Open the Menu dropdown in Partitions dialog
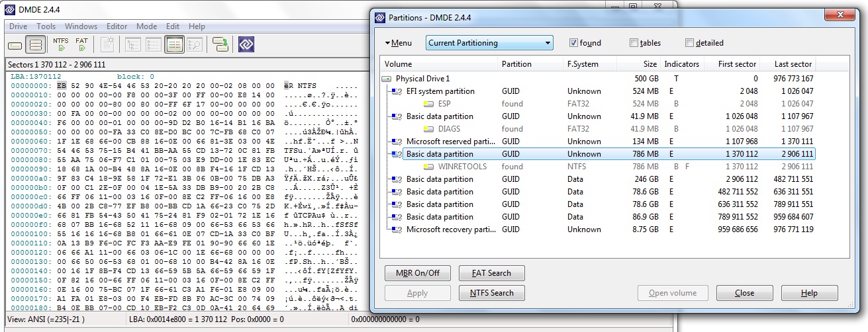This screenshot has height=332, width=868. [x=398, y=43]
